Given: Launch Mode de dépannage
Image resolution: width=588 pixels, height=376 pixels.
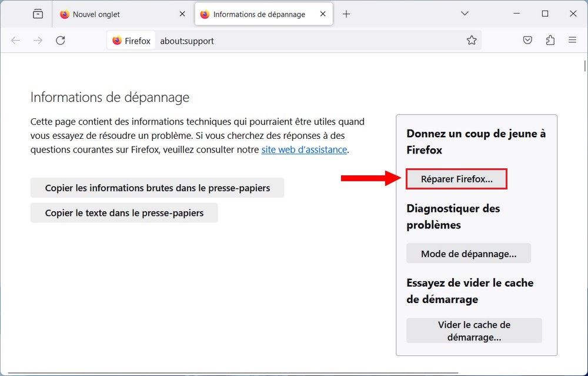Looking at the screenshot, I should click(x=469, y=253).
